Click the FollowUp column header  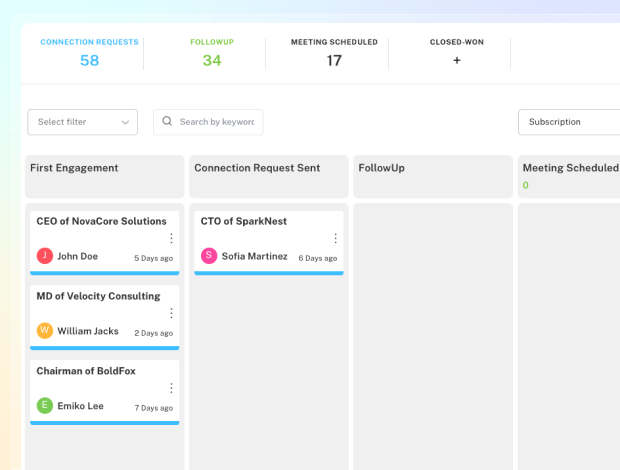point(433,176)
